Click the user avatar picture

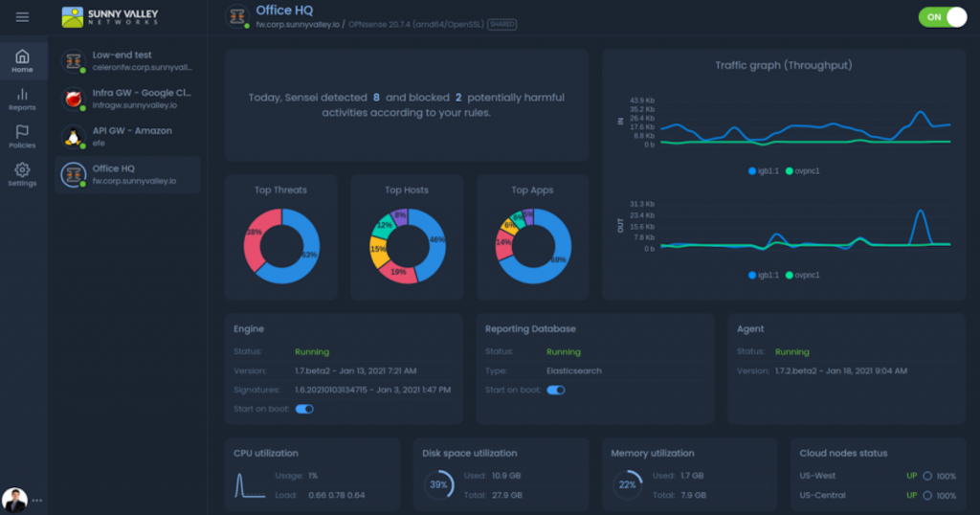(14, 499)
